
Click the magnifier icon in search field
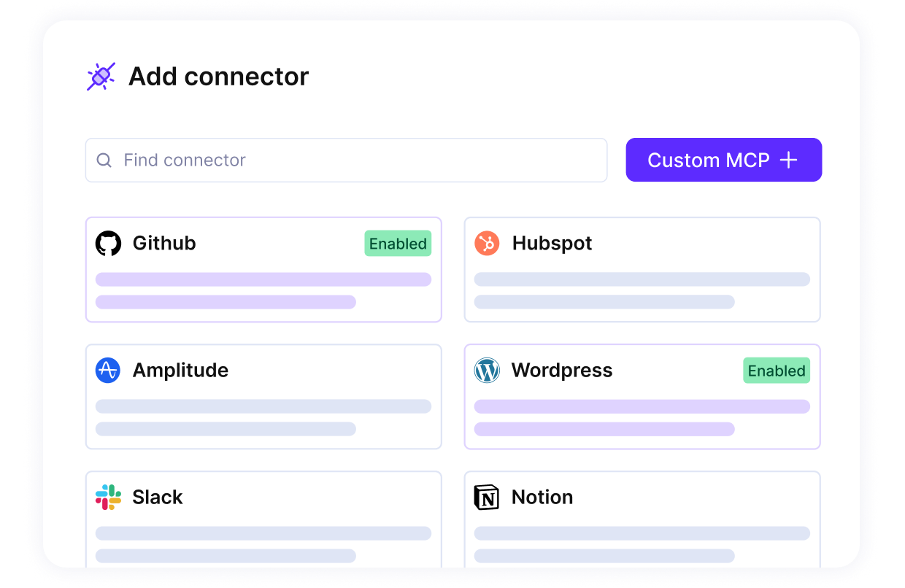pos(104,160)
